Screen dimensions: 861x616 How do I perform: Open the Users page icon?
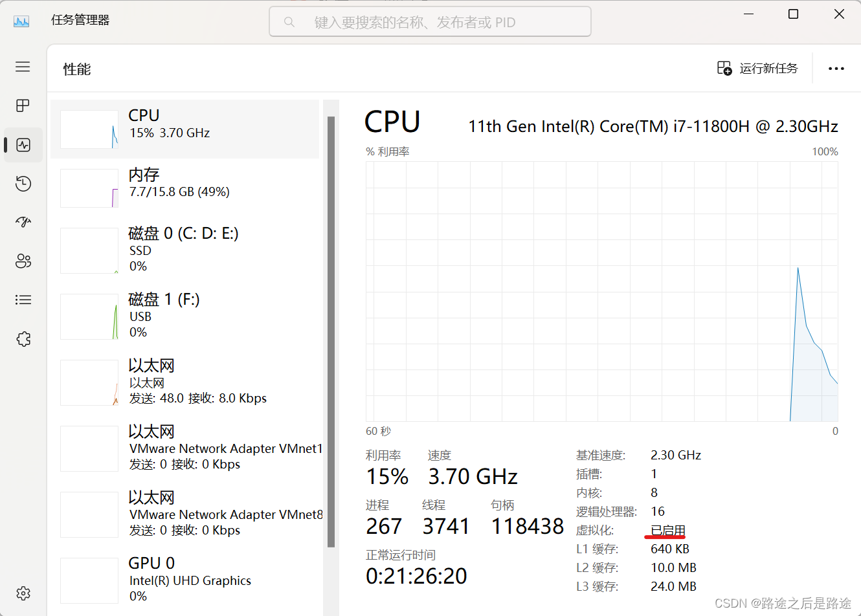(23, 261)
